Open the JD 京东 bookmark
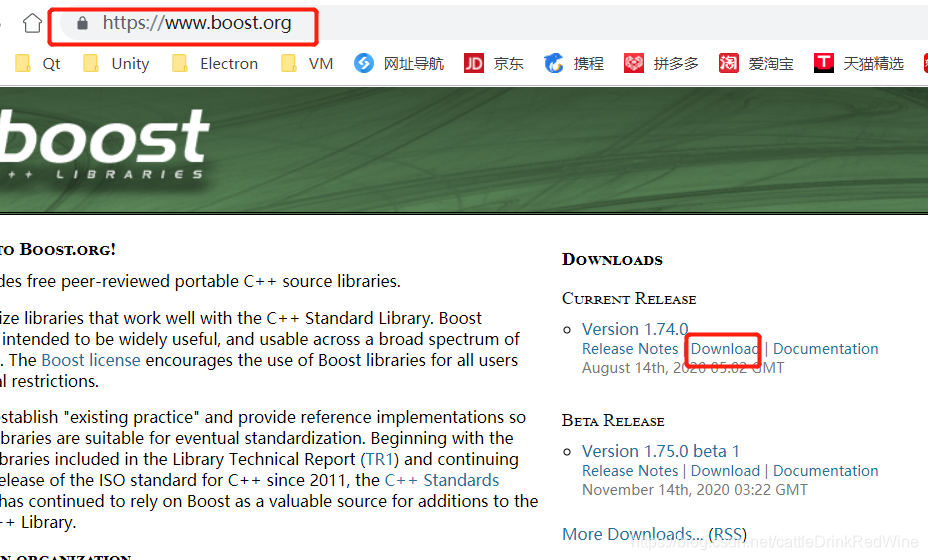The image size is (928, 560). tap(494, 63)
